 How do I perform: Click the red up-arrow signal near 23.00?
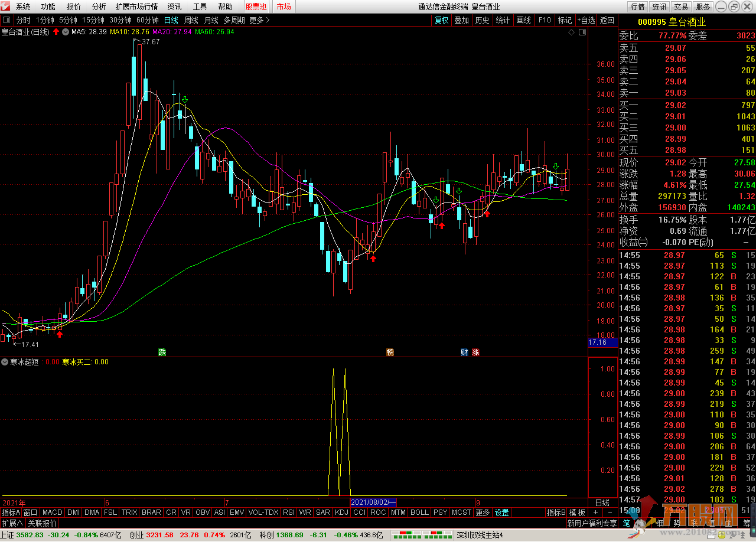click(373, 258)
